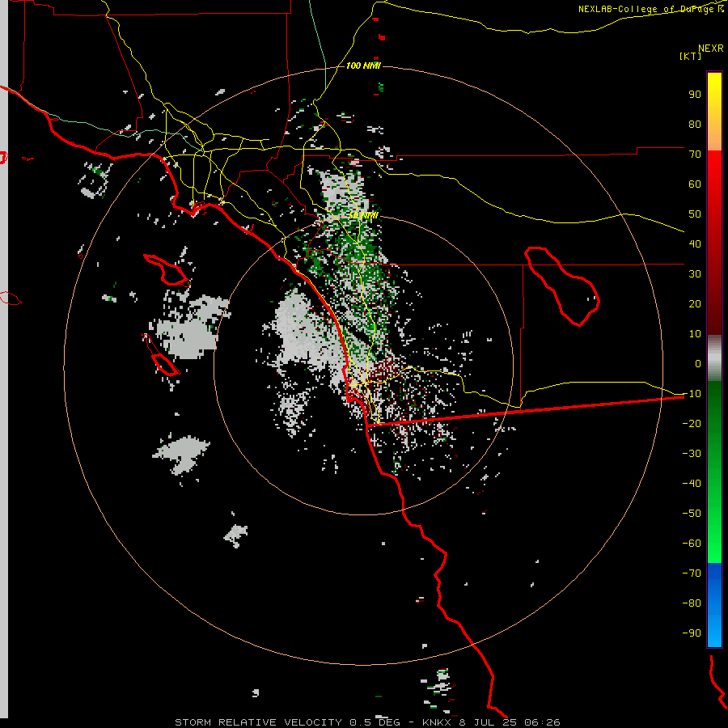Click the Storm Relative Velocity caption text
This screenshot has height=728, width=728.
[367, 722]
